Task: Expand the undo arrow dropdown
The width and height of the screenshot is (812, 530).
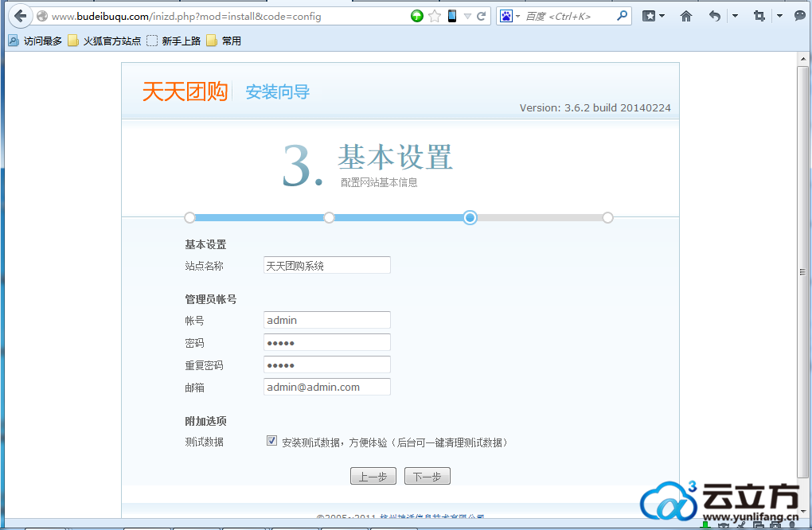Action: click(x=735, y=17)
